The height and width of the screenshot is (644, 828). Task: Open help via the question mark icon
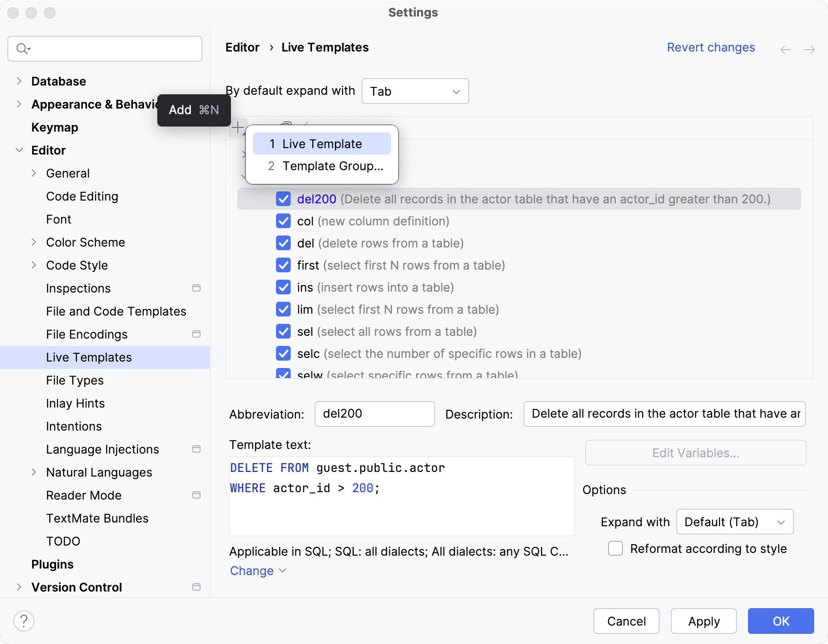pos(24,621)
